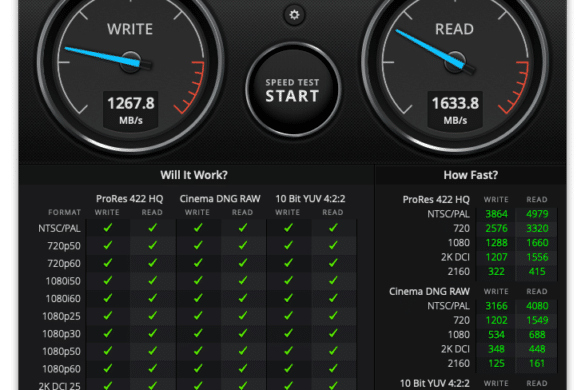Select the 1080p50 format row label
Screen dimensions: 585x390
(62, 351)
